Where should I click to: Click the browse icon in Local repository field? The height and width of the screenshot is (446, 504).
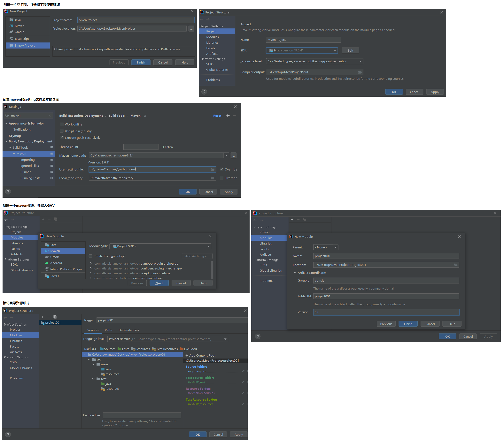[x=212, y=178]
